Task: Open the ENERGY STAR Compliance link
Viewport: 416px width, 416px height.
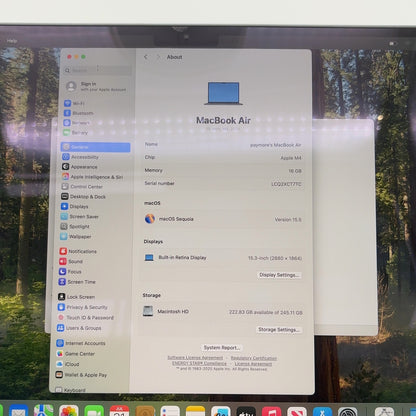Action: click(x=199, y=363)
